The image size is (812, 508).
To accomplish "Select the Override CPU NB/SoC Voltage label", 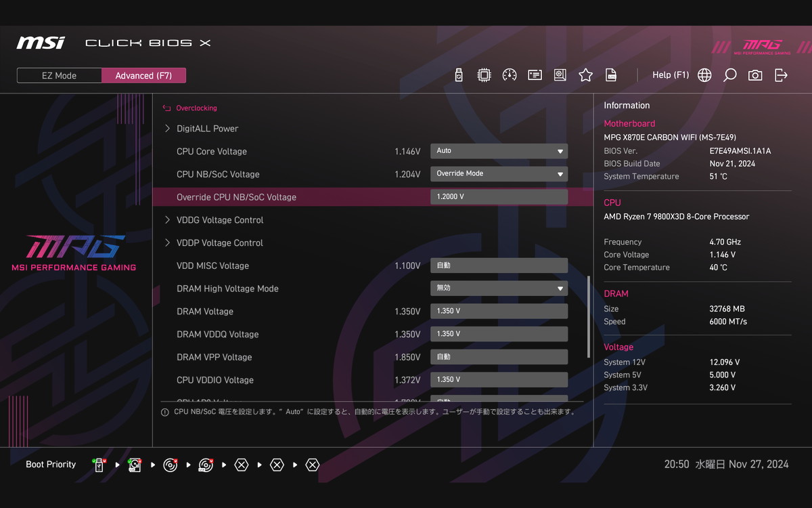I will point(236,198).
